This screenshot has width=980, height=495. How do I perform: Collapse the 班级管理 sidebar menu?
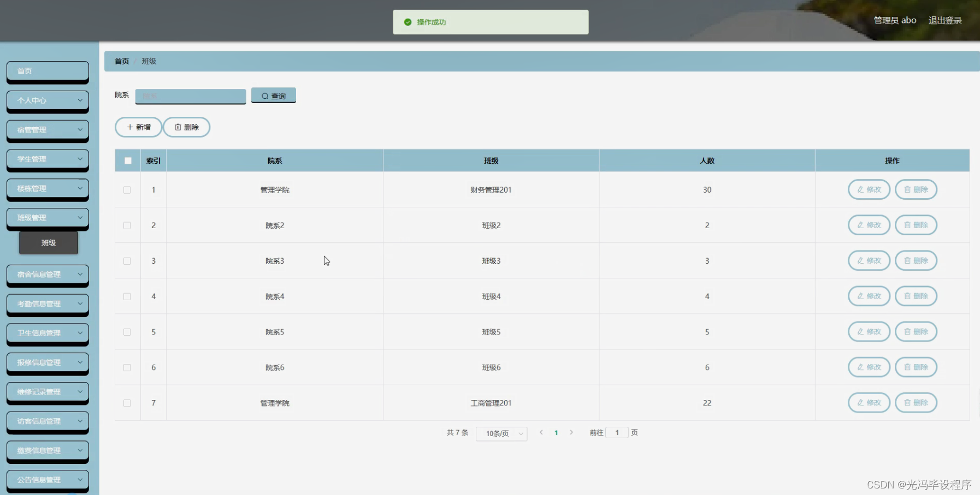click(48, 217)
